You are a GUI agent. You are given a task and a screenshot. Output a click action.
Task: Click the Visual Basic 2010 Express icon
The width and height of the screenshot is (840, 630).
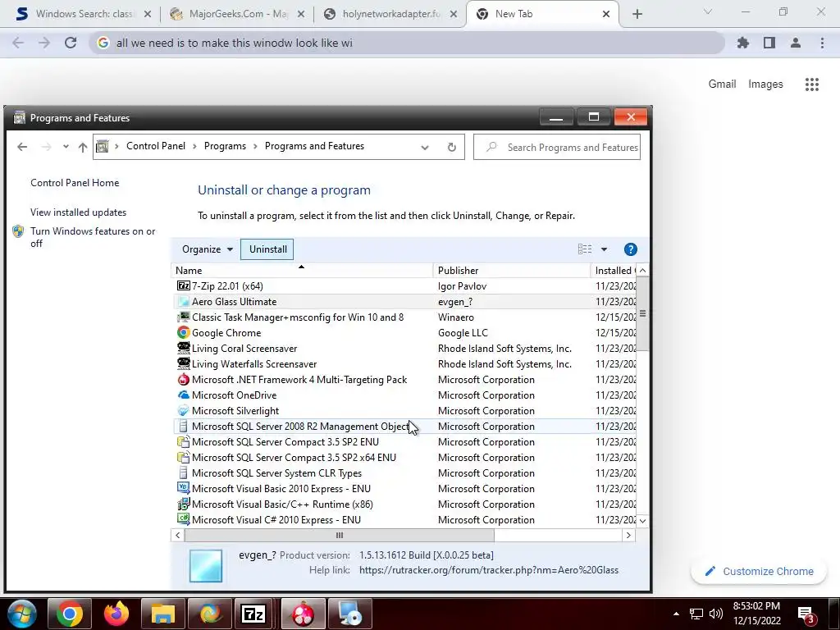183,489
